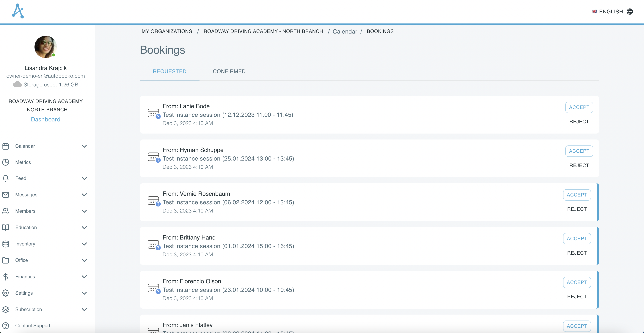Click the Inventory database icon
Viewport: 644px width, 333px height.
pyautogui.click(x=6, y=244)
